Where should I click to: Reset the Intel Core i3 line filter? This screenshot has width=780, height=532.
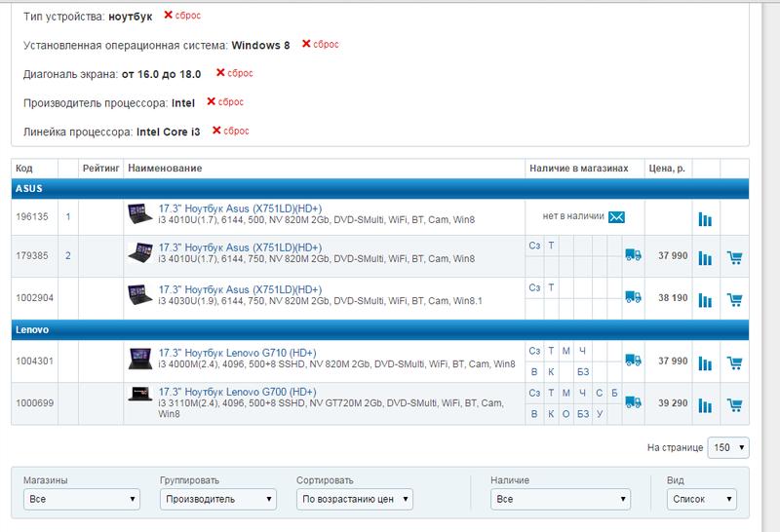230,131
